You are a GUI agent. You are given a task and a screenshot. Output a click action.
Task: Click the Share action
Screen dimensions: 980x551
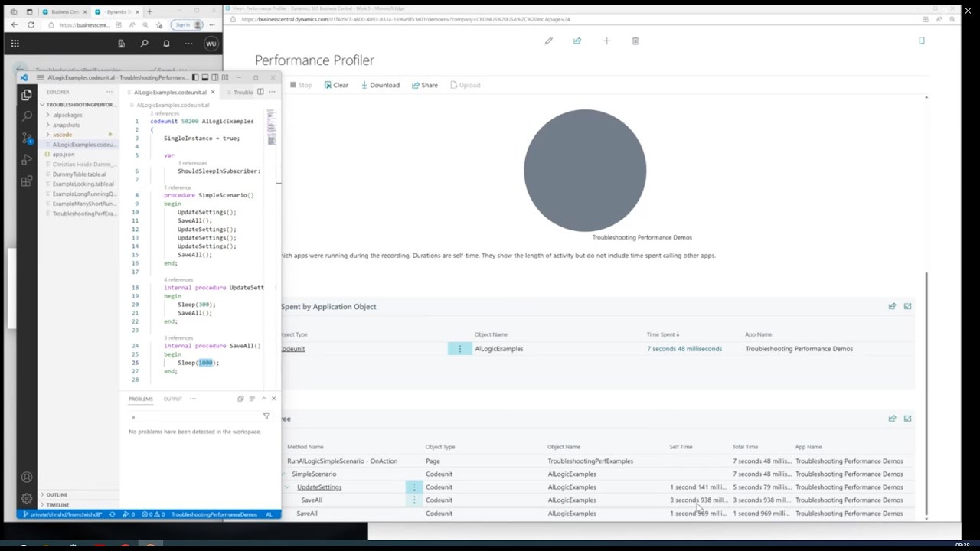pyautogui.click(x=425, y=85)
